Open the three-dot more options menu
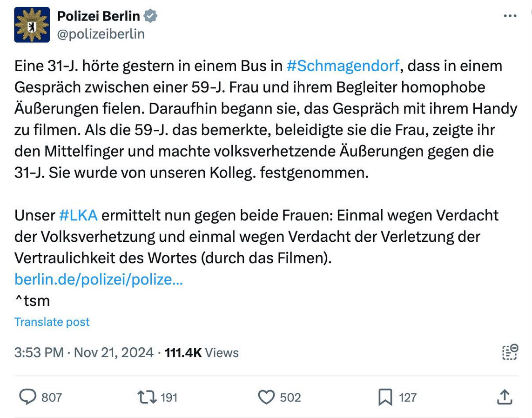 point(510,16)
